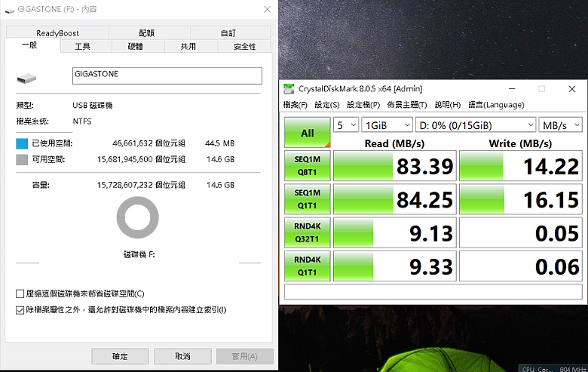Image resolution: width=588 pixels, height=372 pixels.
Task: Click the drive icon beside the GIGASTONE name field
Action: pyautogui.click(x=26, y=78)
